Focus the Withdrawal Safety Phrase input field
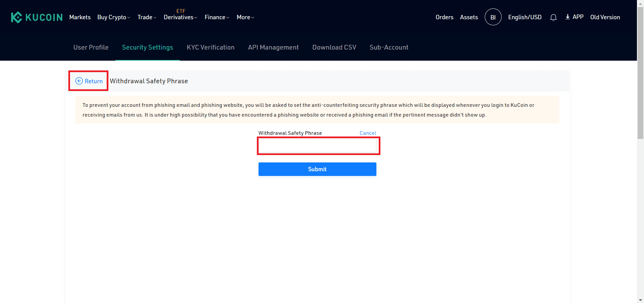The height and width of the screenshot is (303, 644). click(x=317, y=146)
